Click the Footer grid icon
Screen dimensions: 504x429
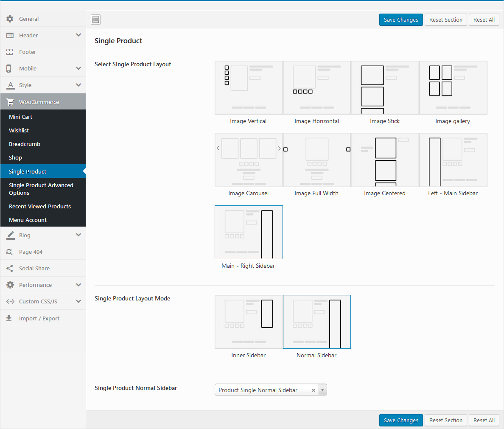(x=10, y=52)
